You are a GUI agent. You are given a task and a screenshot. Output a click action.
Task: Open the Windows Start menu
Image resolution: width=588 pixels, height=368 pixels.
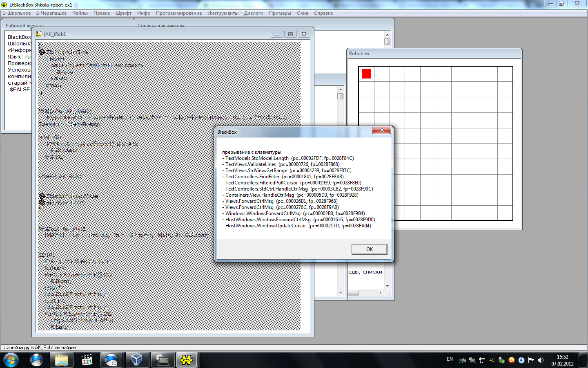tap(11, 360)
